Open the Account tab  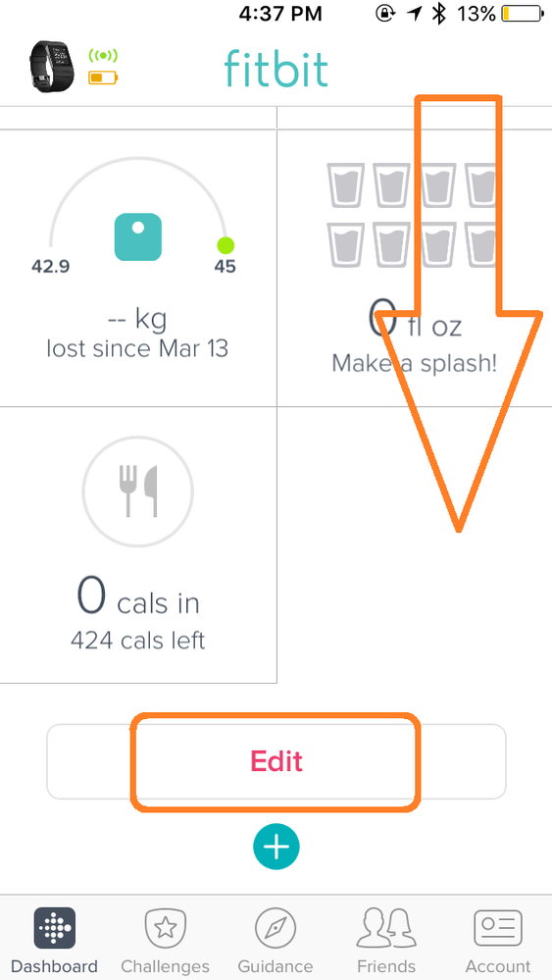click(x=498, y=940)
